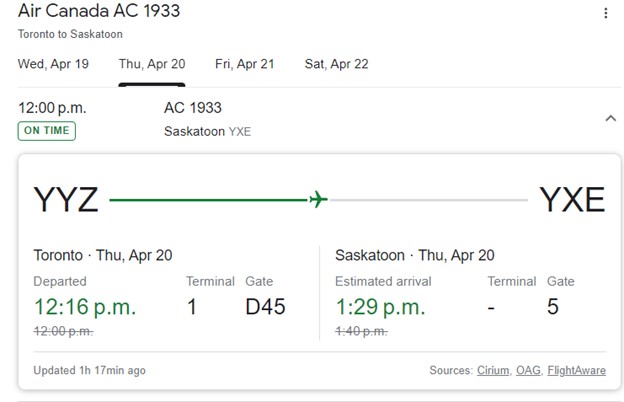Screen dimensions: 624x402
Task: Collapse the AC 1933 flight details chevron
Action: point(610,119)
